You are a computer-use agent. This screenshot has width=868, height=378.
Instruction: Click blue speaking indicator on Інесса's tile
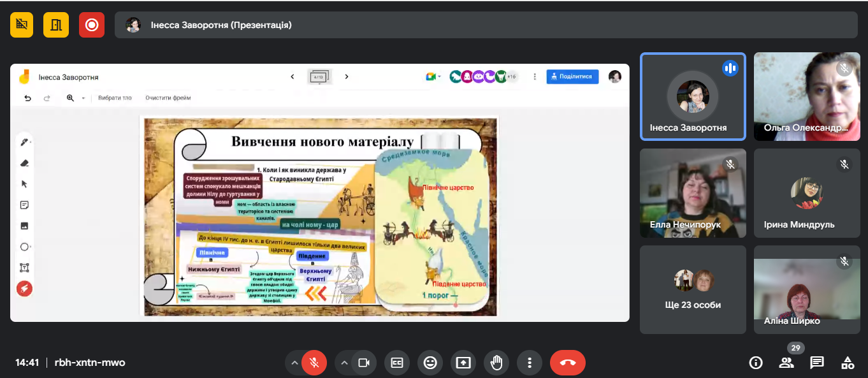click(x=730, y=68)
